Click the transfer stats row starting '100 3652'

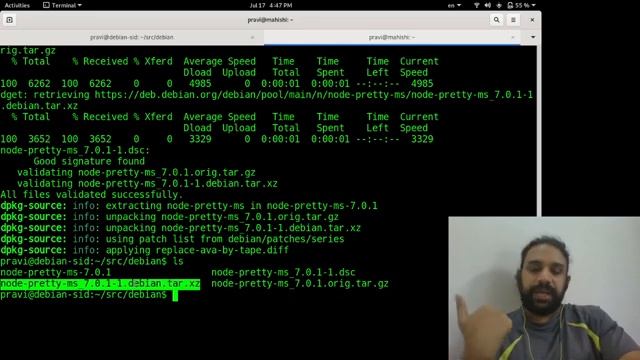point(217,139)
